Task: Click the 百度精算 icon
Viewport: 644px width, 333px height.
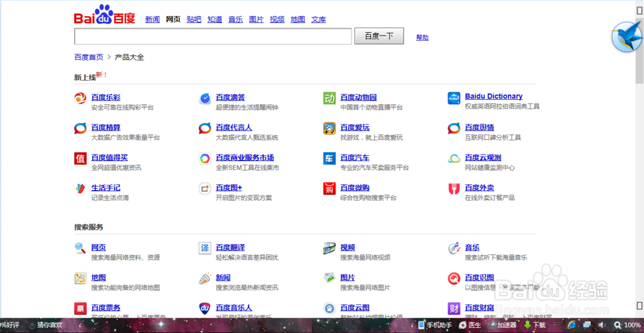Action: (x=80, y=129)
